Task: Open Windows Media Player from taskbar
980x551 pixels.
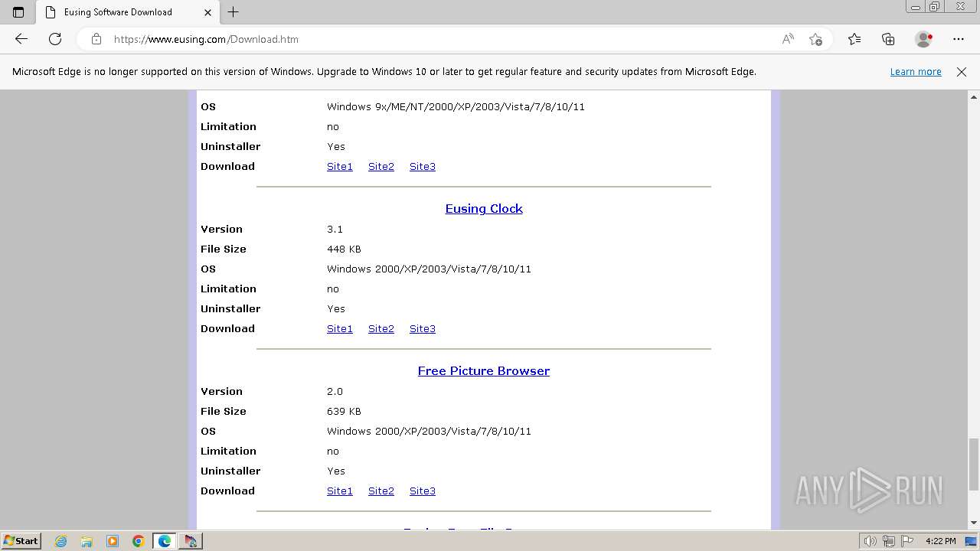Action: (113, 541)
